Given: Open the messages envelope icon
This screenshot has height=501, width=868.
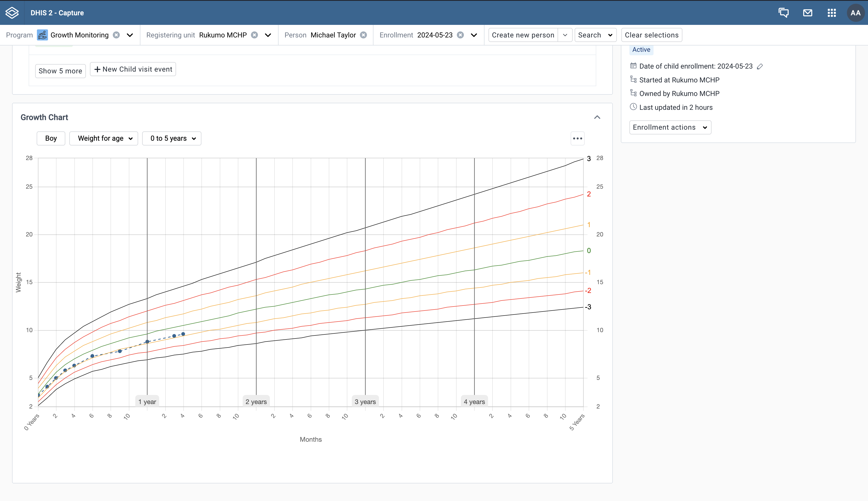Looking at the screenshot, I should pyautogui.click(x=807, y=13).
